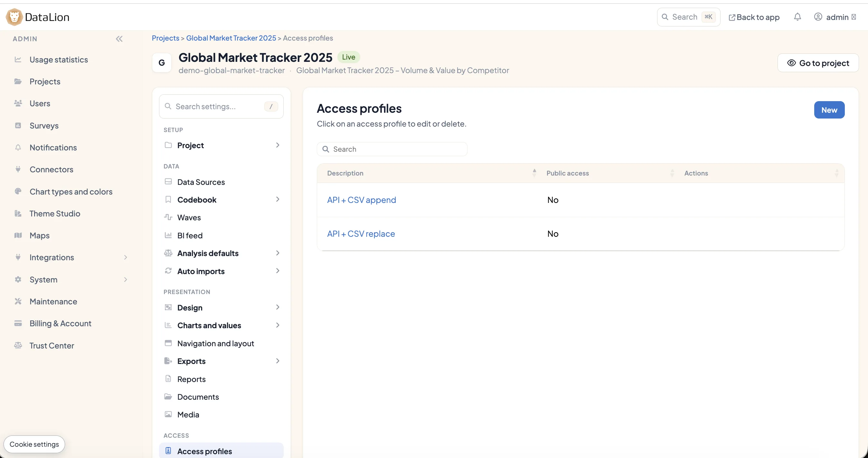This screenshot has width=868, height=458.
Task: Click the Chart types palette icon
Action: 18,191
